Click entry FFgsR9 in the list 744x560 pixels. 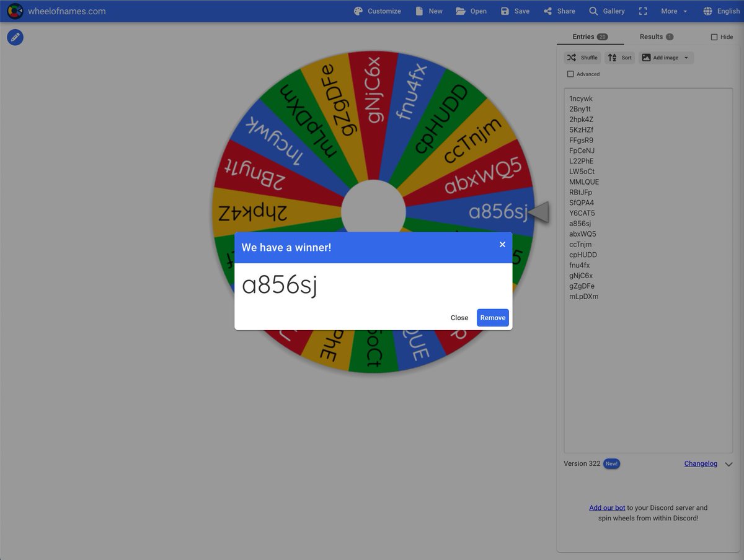pyautogui.click(x=581, y=140)
